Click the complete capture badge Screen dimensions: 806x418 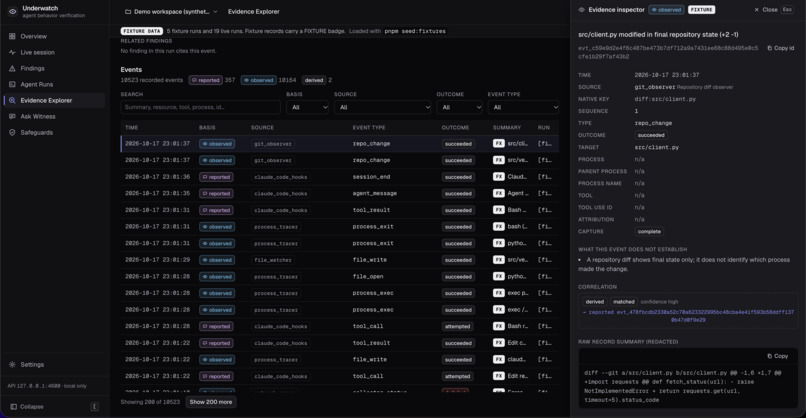[649, 231]
